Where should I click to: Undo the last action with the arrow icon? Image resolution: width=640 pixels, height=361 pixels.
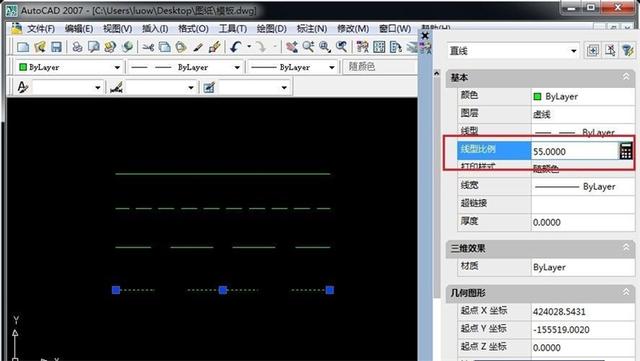coord(236,47)
